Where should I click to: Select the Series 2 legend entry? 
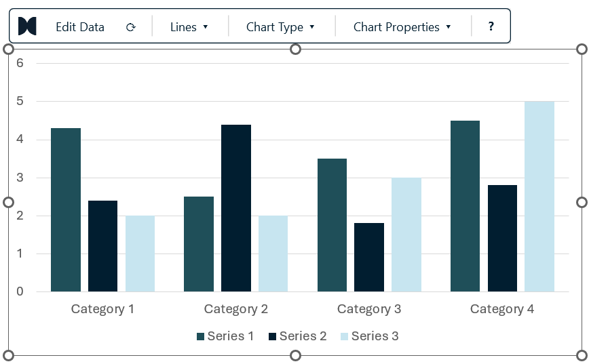(297, 336)
